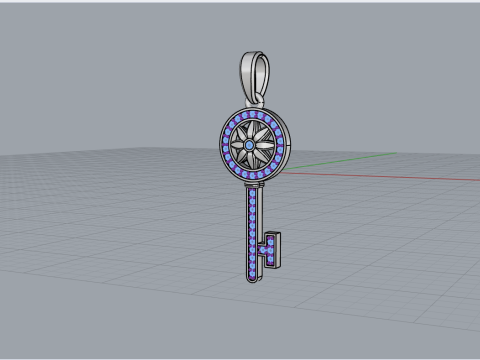Click the key bit tooth block

point(273,250)
